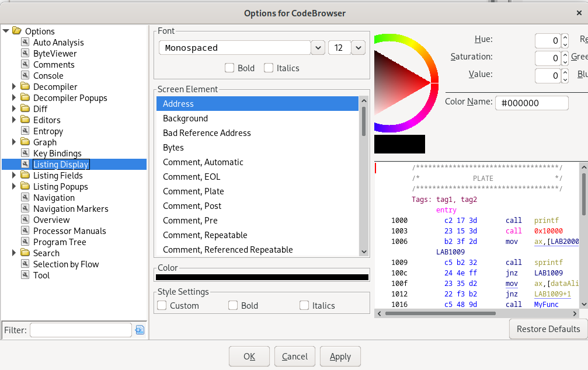The width and height of the screenshot is (588, 370).
Task: Select Bad Reference Address screen element
Action: [258, 133]
